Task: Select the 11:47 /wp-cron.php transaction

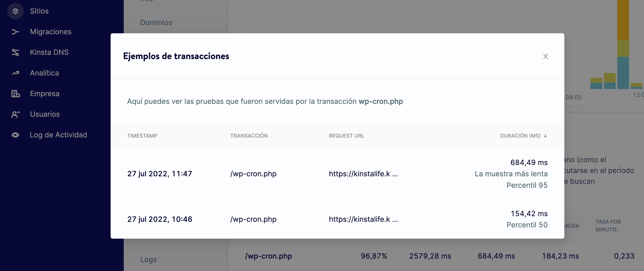Action: pos(253,174)
